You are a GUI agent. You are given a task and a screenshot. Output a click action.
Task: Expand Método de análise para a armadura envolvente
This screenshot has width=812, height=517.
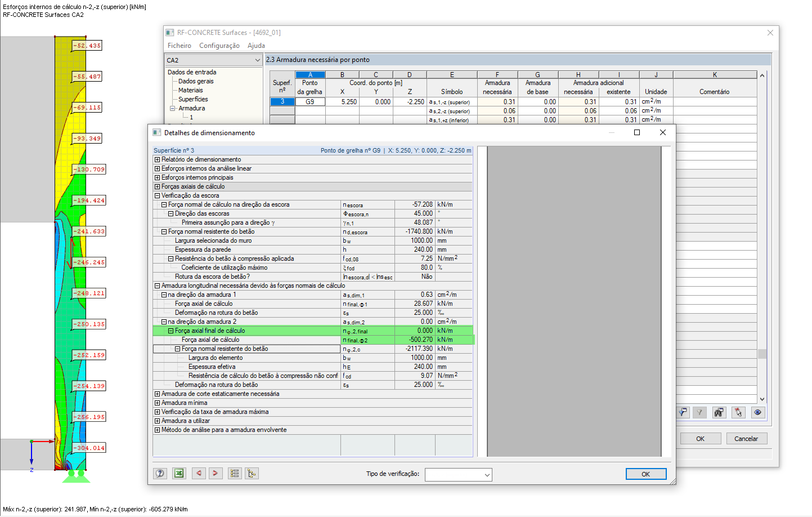tap(157, 430)
